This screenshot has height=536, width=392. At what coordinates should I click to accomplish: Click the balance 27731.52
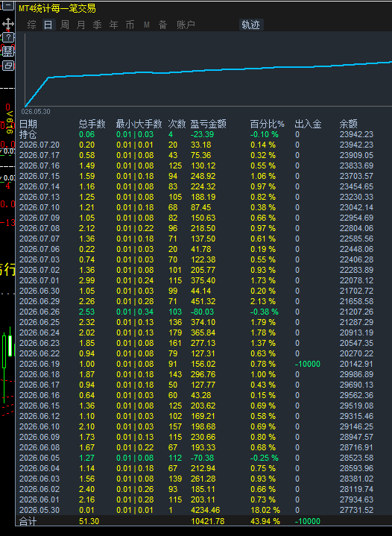(356, 510)
